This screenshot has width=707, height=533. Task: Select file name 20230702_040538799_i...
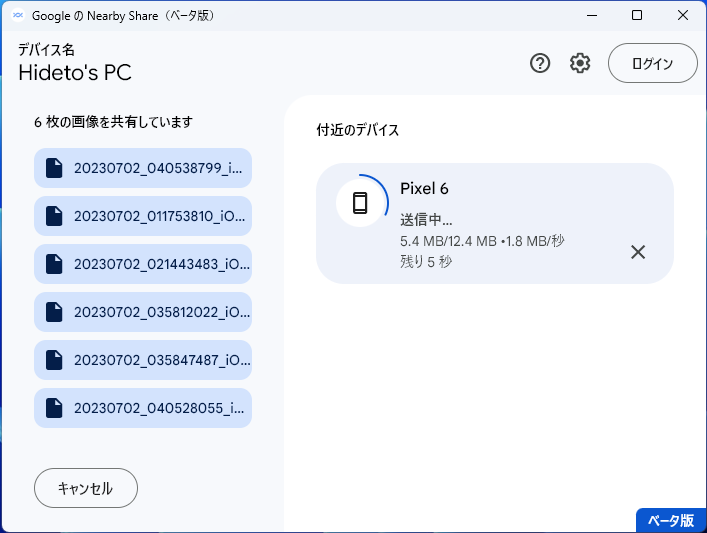point(158,168)
